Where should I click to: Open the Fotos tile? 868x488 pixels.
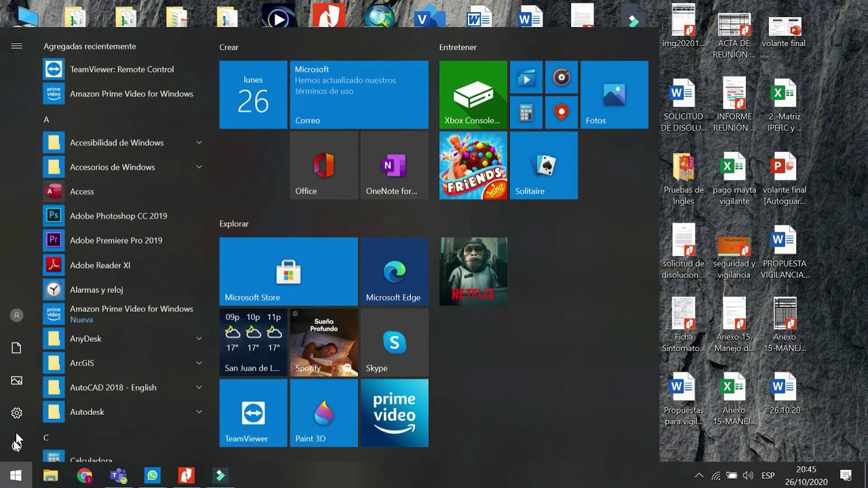click(x=614, y=95)
